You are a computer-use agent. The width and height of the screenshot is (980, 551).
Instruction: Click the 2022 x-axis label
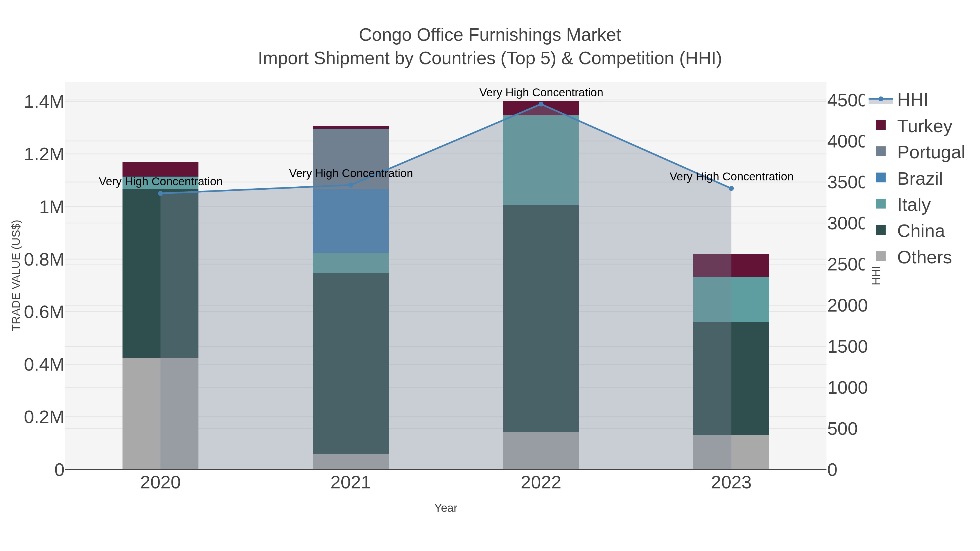click(541, 483)
